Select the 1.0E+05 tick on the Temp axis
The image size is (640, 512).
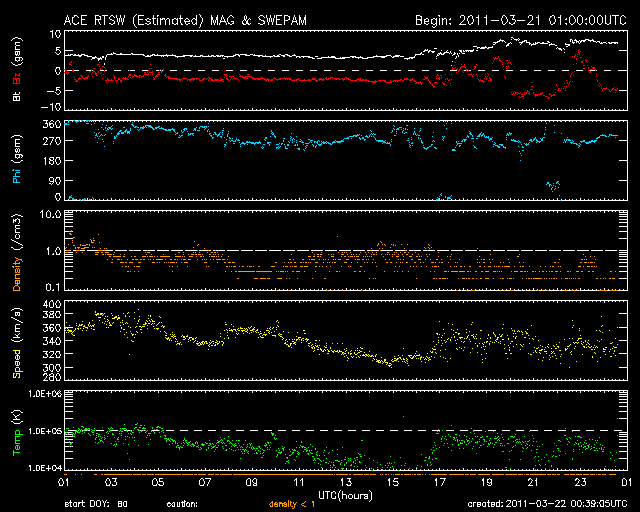45,431
